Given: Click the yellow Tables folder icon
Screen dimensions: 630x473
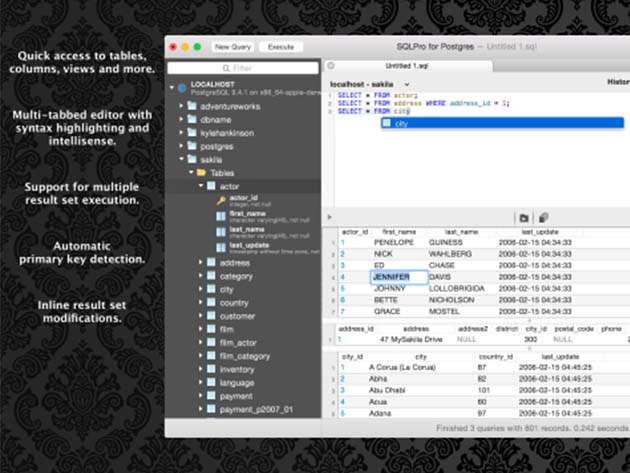Looking at the screenshot, I should click(x=201, y=172).
